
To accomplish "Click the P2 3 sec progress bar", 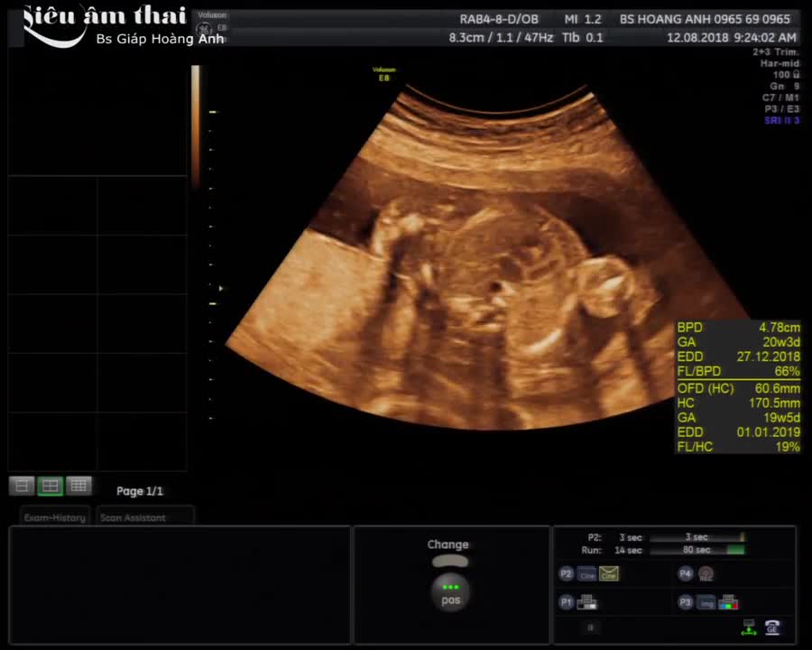I will point(697,537).
